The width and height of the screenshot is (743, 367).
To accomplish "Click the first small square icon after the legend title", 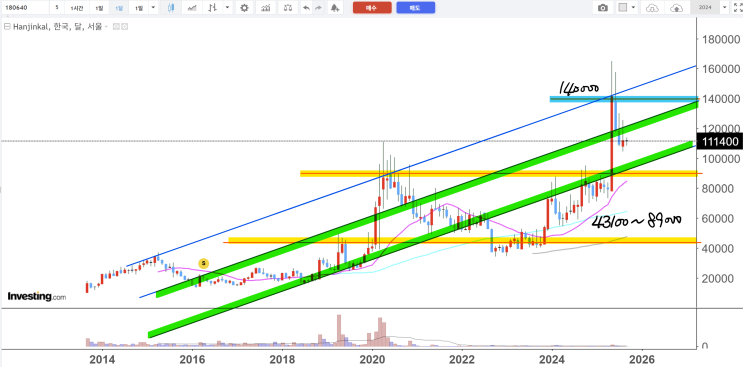I will [115, 27].
